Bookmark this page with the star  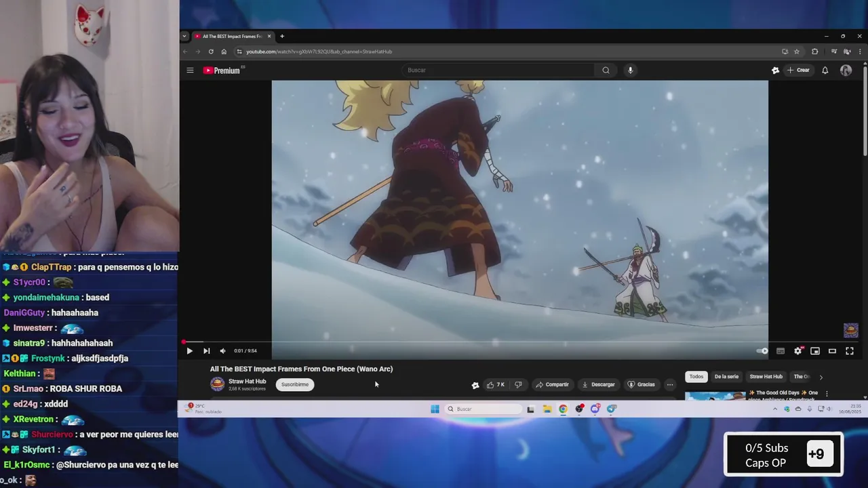797,52
